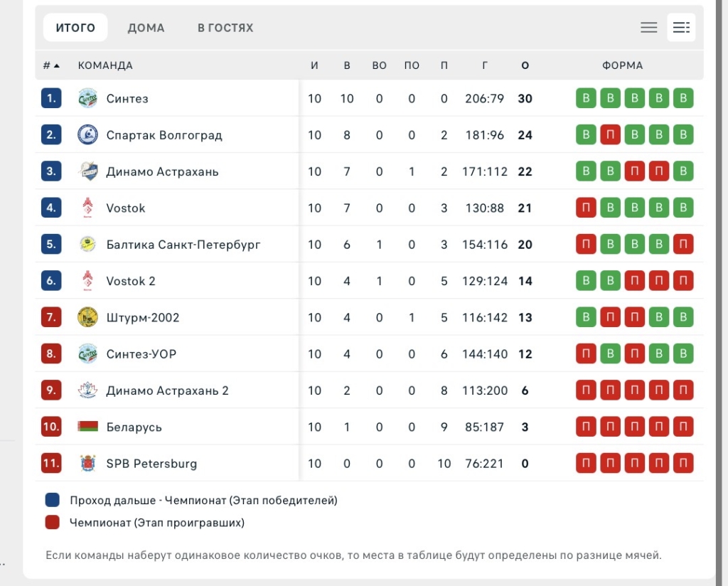The height and width of the screenshot is (586, 728).
Task: Click the Балтика Санкт-Петербург logo
Action: click(87, 245)
